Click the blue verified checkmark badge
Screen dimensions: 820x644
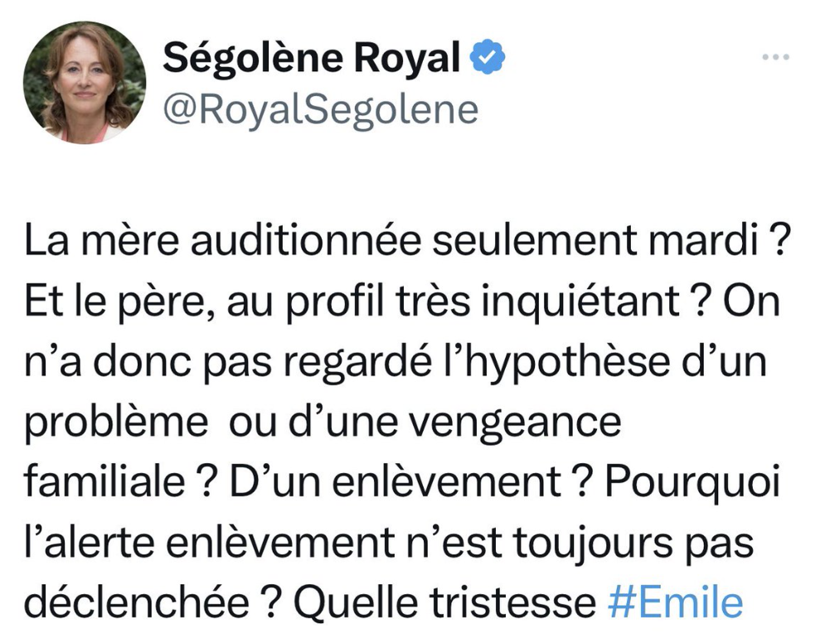coord(490,58)
